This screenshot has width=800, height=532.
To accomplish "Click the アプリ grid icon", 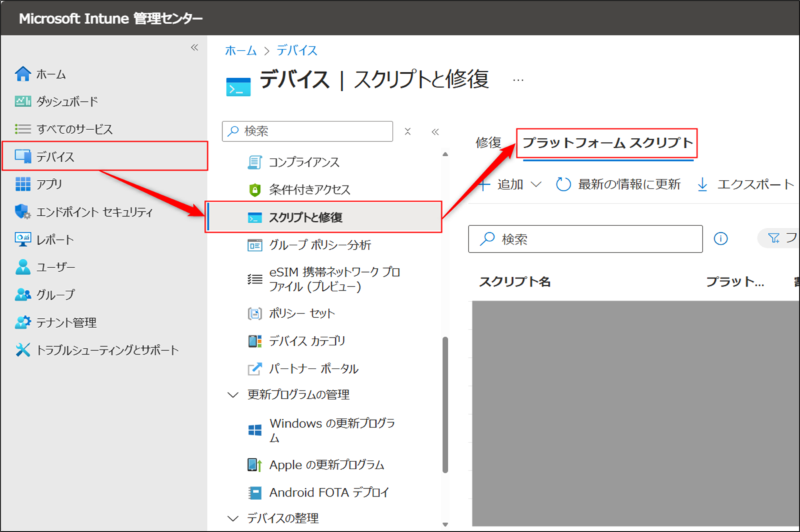I will [x=23, y=184].
